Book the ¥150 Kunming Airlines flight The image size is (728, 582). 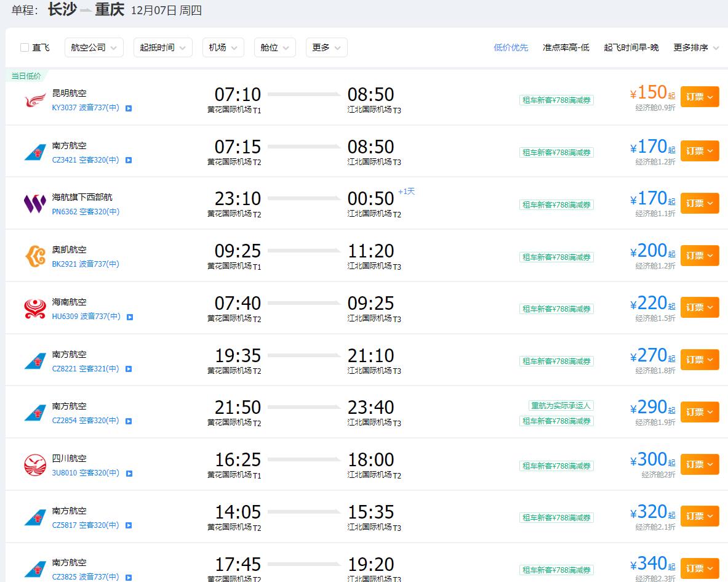699,97
